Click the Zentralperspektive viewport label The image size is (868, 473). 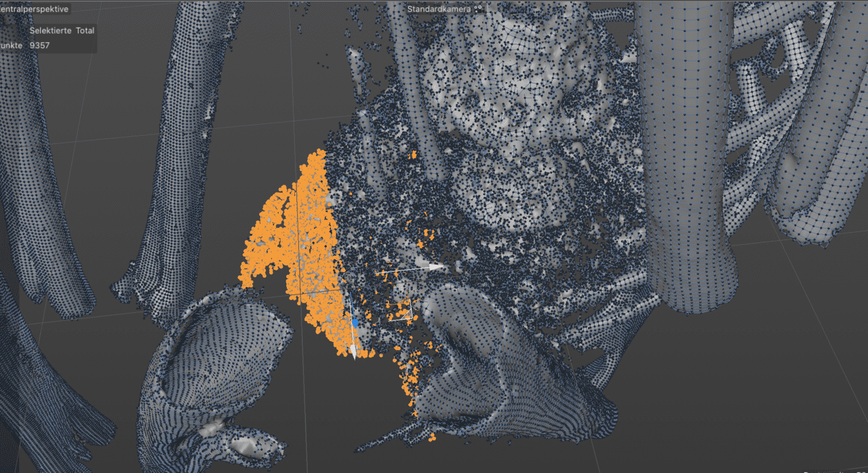[34, 9]
